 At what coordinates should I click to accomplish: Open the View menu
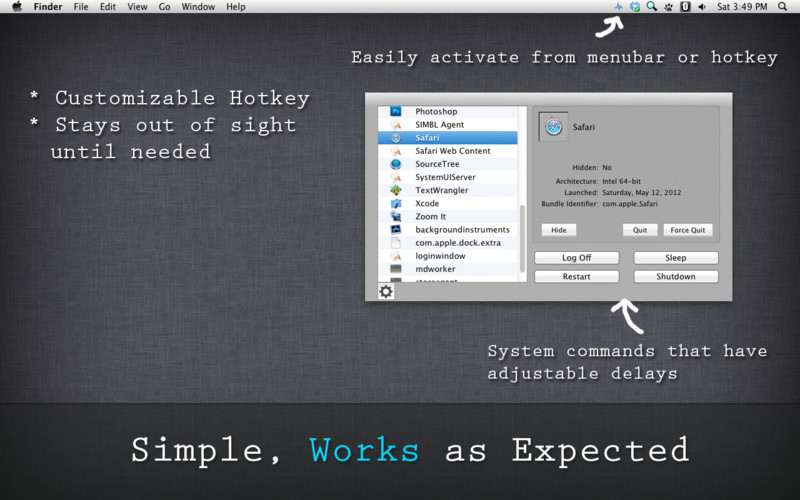click(x=137, y=7)
